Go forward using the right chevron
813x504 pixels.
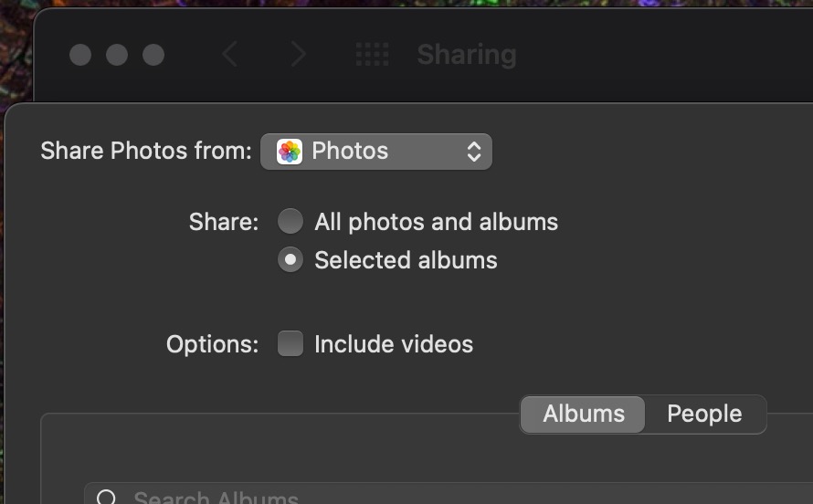pos(298,55)
